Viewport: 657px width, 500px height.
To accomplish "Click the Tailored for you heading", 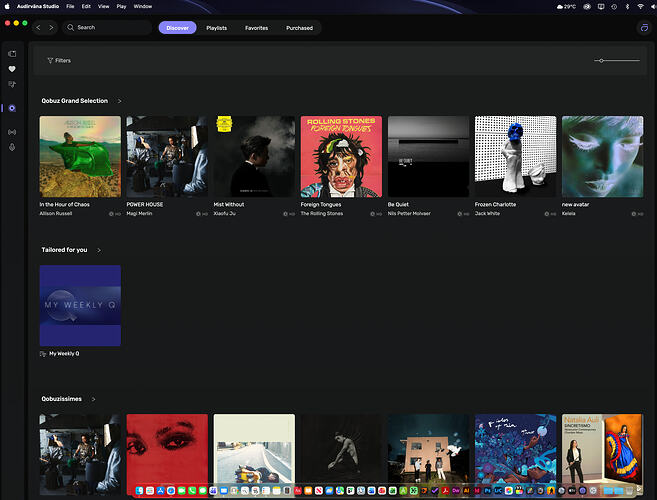I will pyautogui.click(x=64, y=250).
